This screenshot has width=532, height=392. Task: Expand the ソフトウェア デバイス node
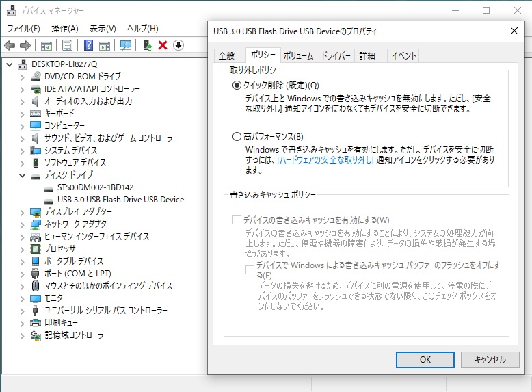(22, 163)
